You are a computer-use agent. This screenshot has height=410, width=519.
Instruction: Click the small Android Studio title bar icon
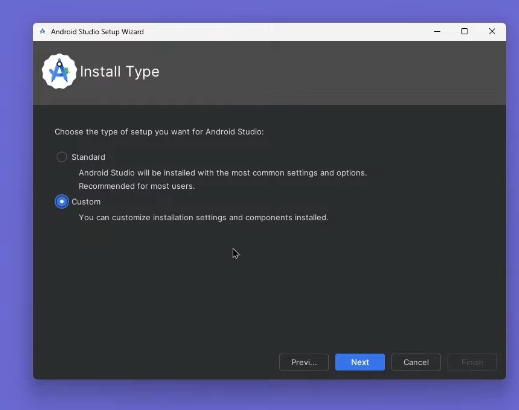(42, 31)
